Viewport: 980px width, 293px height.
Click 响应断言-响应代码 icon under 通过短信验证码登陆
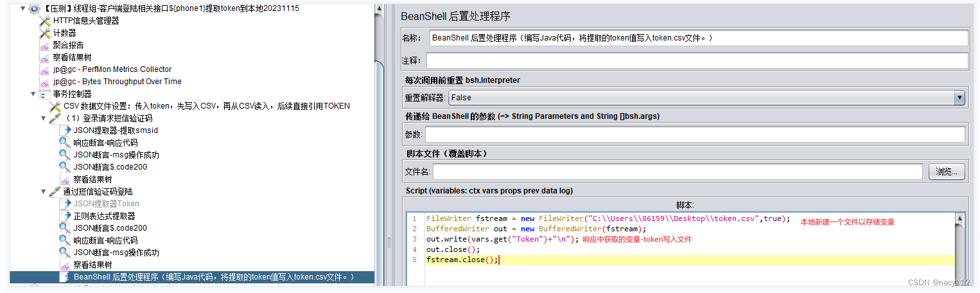click(65, 240)
